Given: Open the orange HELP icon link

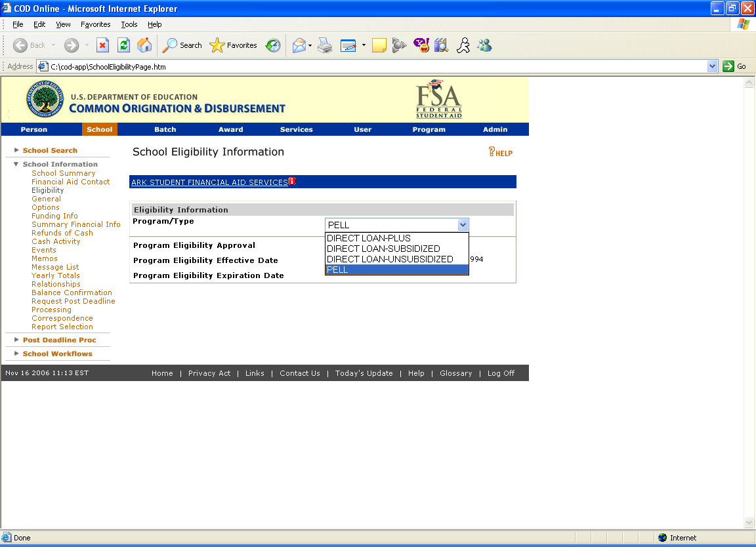Looking at the screenshot, I should coord(500,152).
